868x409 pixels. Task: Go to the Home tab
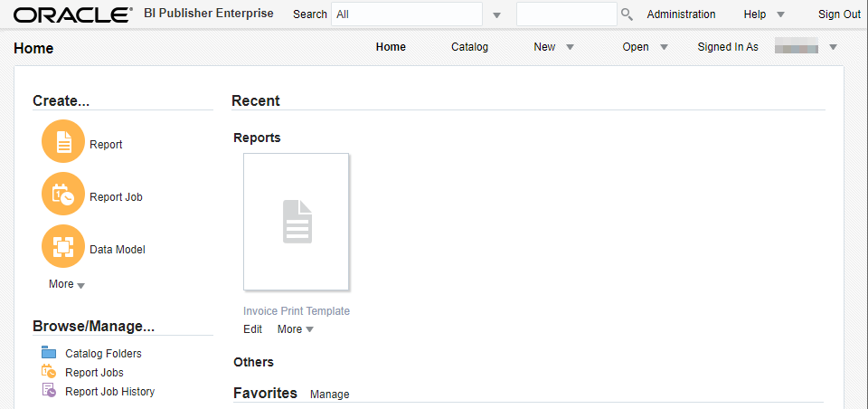coord(391,47)
